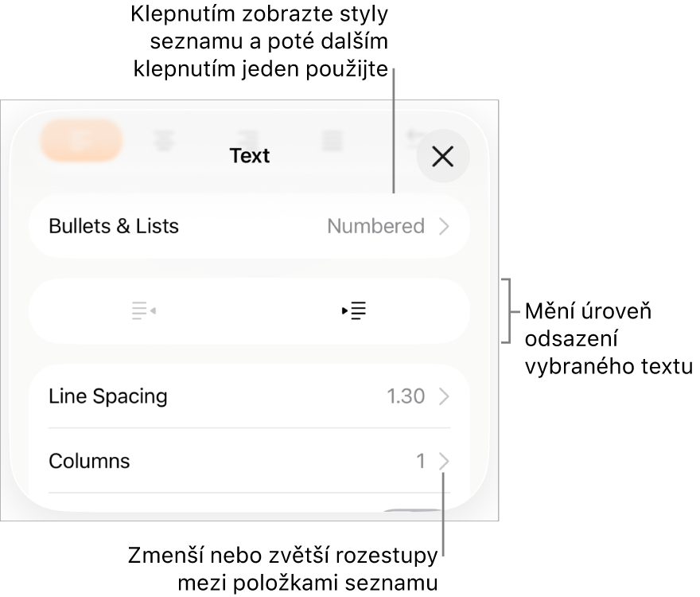This screenshot has width=700, height=597.
Task: Click the Numbered list style value
Action: [375, 227]
